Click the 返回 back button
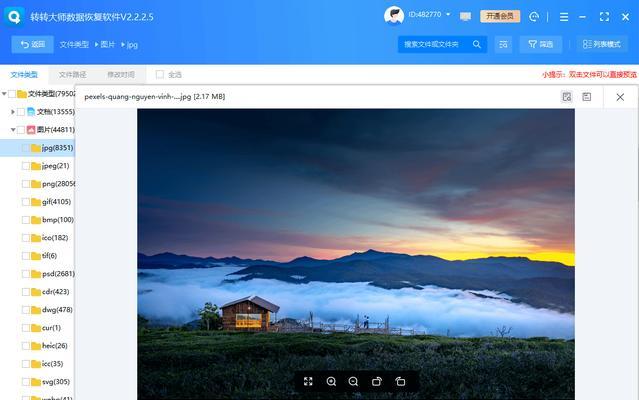Viewport: 639px width, 400px height. pyautogui.click(x=33, y=44)
